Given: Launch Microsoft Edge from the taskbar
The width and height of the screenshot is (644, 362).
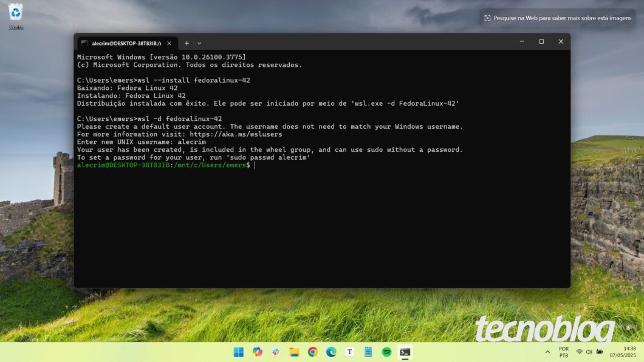Looking at the screenshot, I should click(x=331, y=352).
